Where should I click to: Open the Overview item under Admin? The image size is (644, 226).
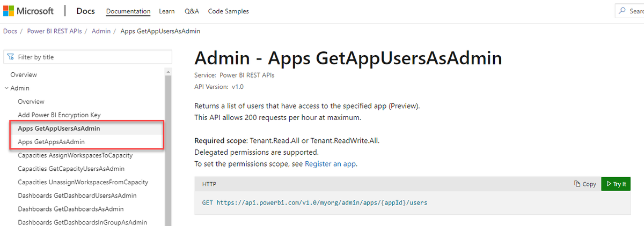point(31,102)
